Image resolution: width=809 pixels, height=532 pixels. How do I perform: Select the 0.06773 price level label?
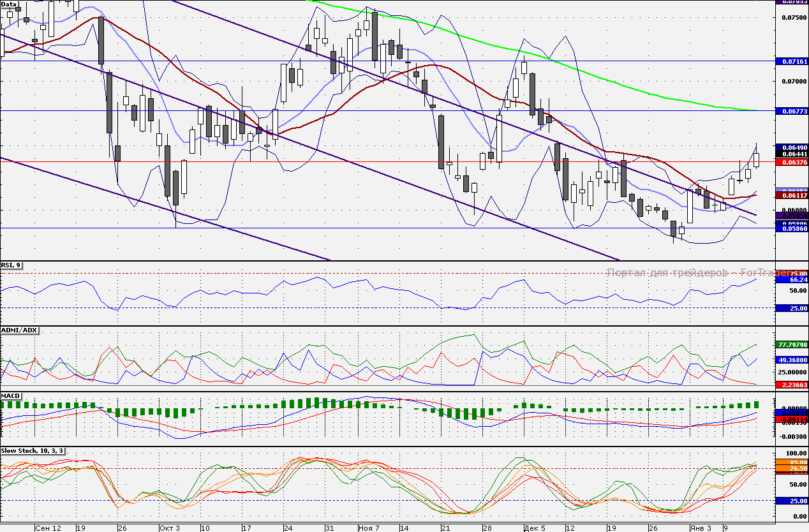pos(791,111)
